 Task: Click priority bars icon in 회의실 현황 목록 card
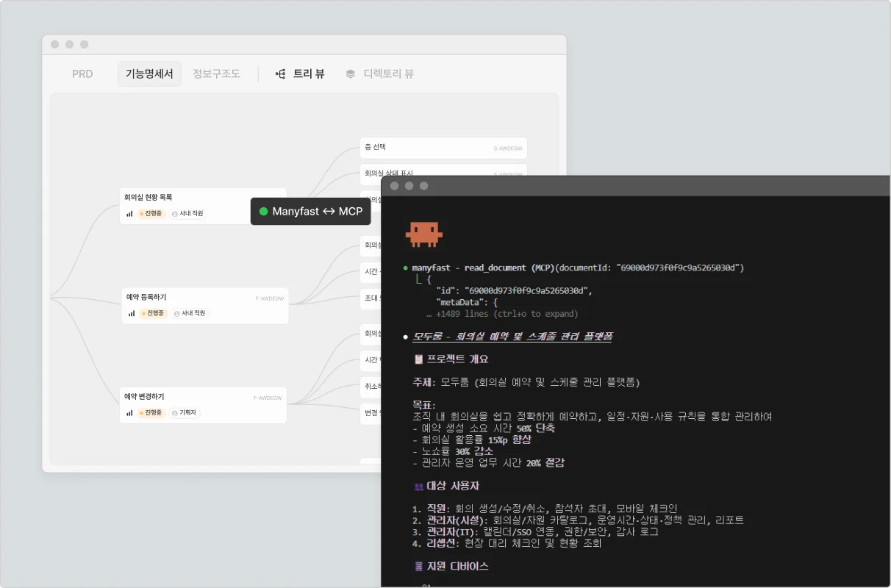click(129, 214)
